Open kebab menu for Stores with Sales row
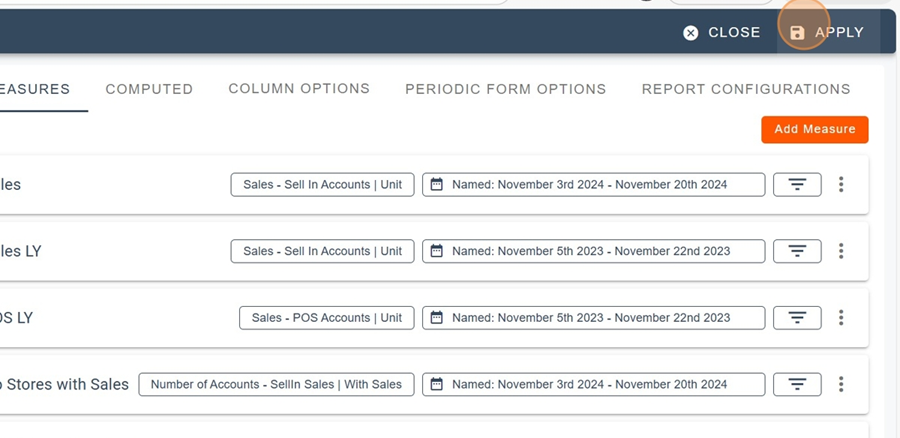 tap(841, 384)
